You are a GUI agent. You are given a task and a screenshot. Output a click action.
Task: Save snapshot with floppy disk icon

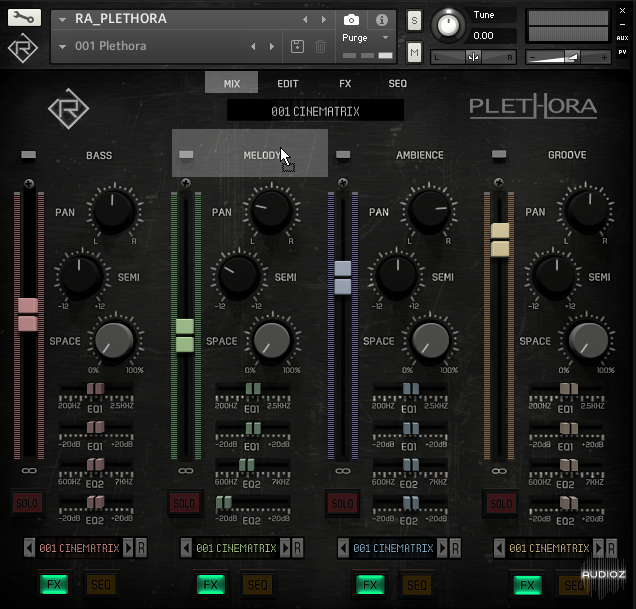(297, 46)
